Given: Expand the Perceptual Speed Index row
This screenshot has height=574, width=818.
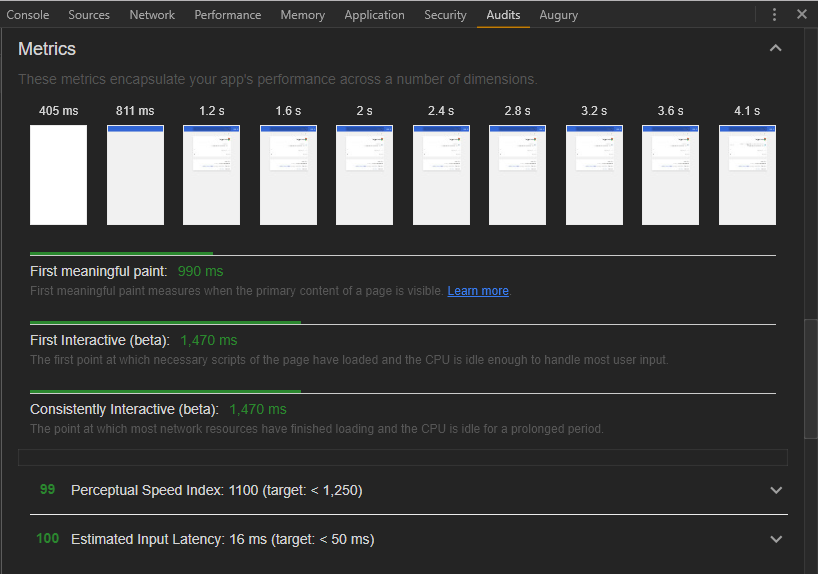Looking at the screenshot, I should coord(776,490).
